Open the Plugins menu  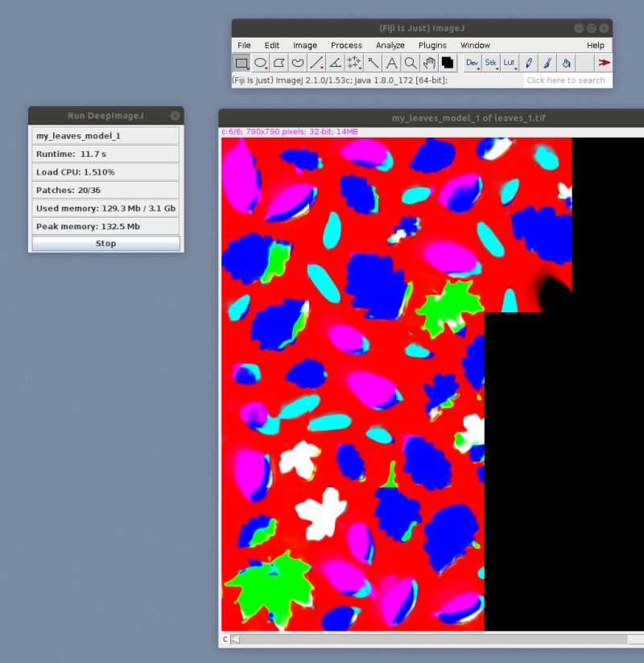432,45
